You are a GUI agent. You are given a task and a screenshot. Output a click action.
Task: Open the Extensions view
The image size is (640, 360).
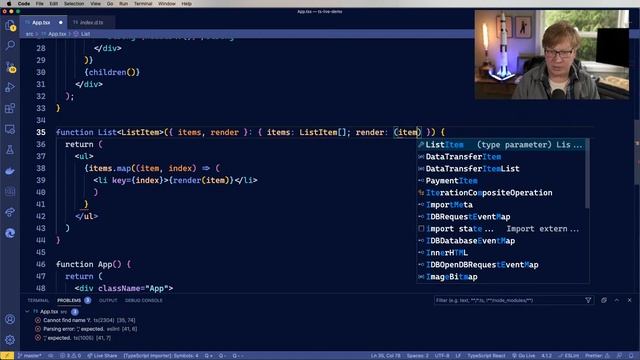[10, 108]
